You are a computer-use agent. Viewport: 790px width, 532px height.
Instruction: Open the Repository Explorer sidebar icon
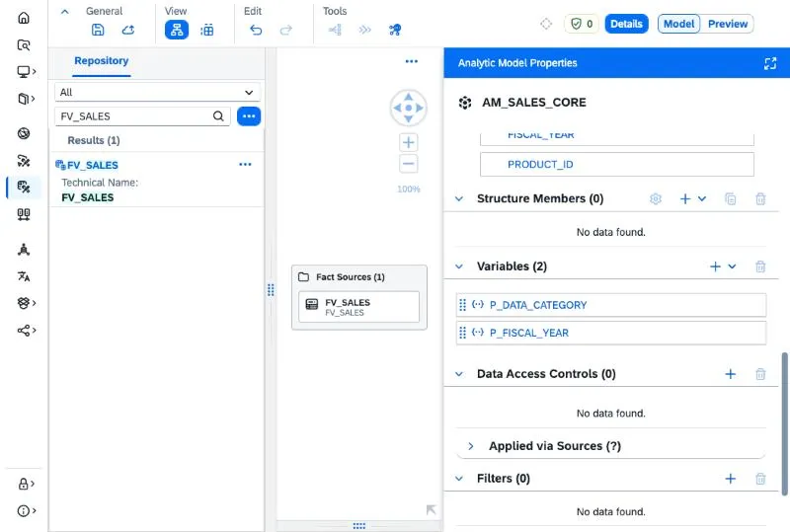[x=23, y=45]
